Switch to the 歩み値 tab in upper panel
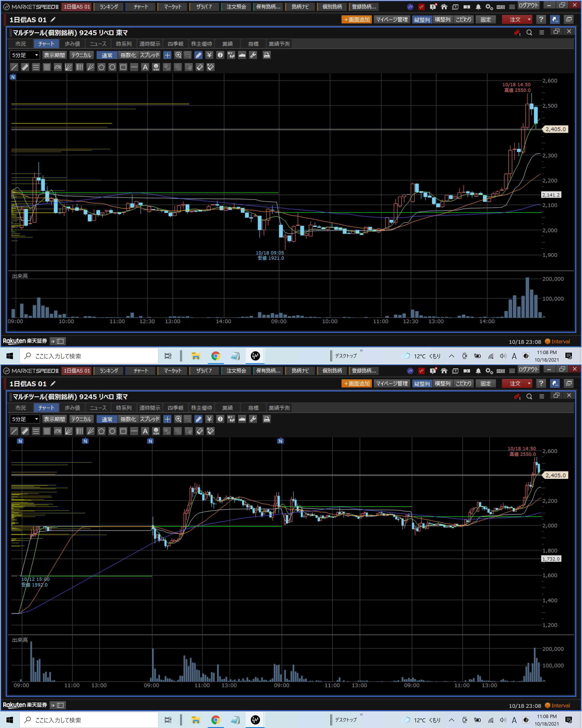 pyautogui.click(x=72, y=44)
